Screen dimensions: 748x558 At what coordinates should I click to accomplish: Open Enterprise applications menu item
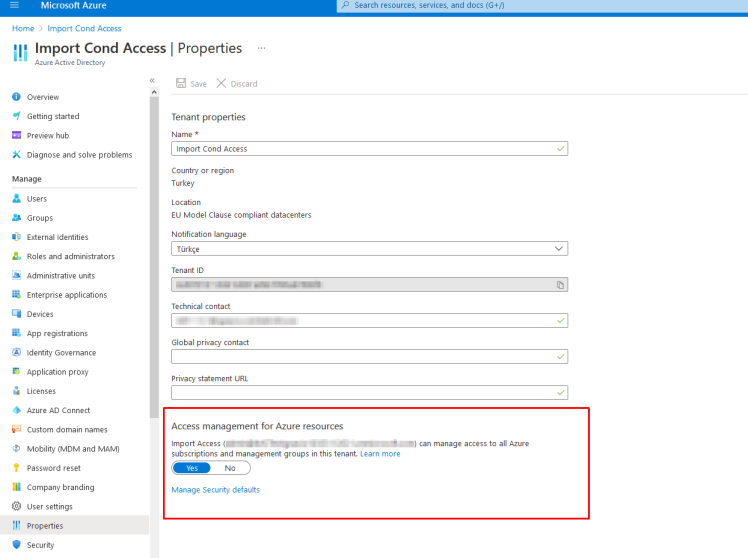67,295
